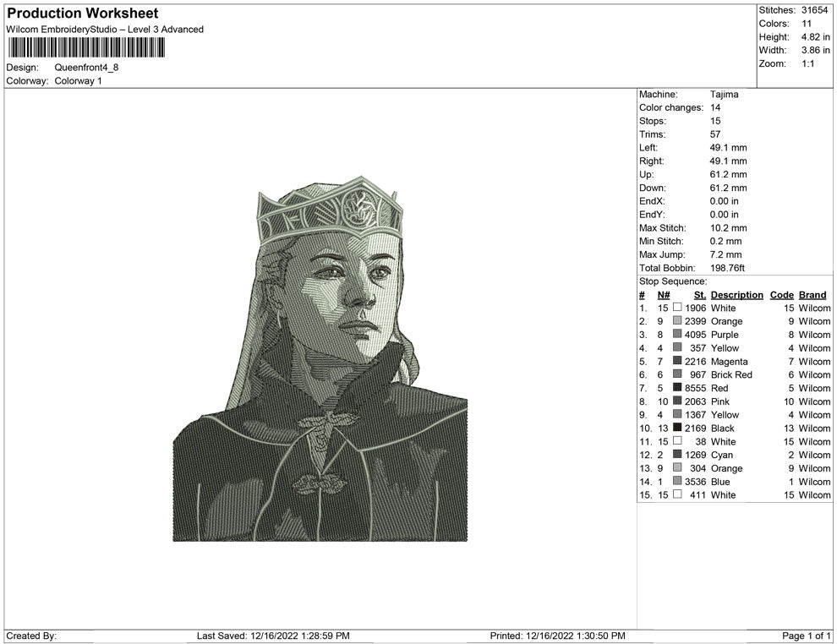Screen dimensions: 837x644
Task: Click the Magenta swatch in stop row 5
Action: click(677, 361)
